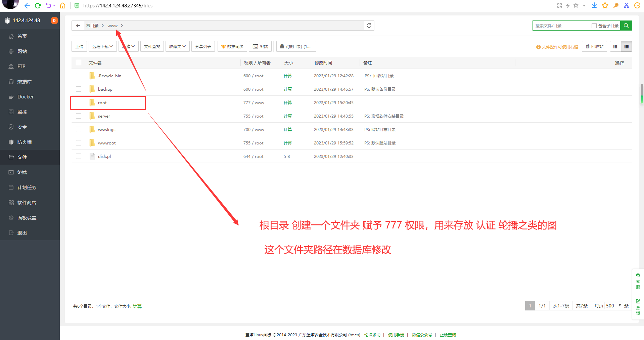Open the 防火墙 sidebar menu
644x340 pixels.
tap(30, 142)
